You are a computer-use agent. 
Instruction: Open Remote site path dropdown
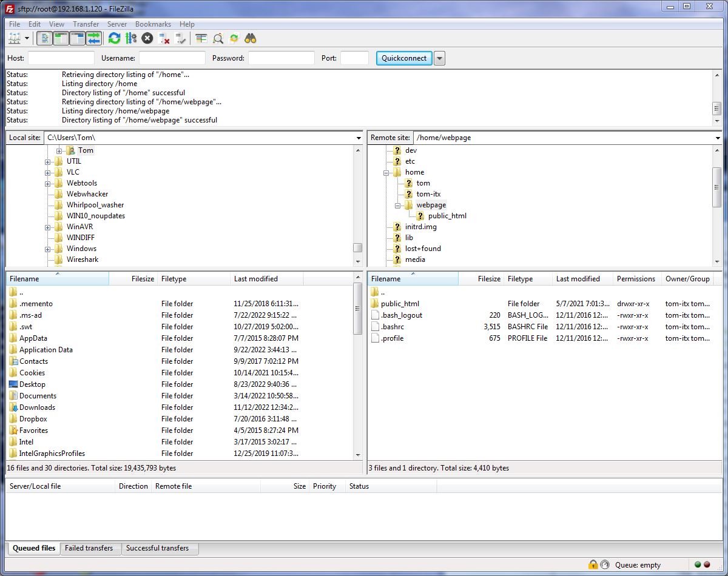[717, 138]
